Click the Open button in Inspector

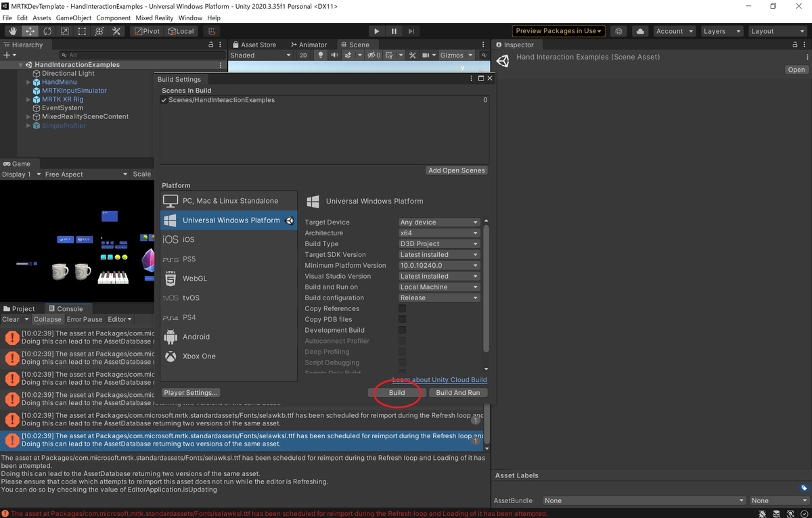pyautogui.click(x=796, y=70)
